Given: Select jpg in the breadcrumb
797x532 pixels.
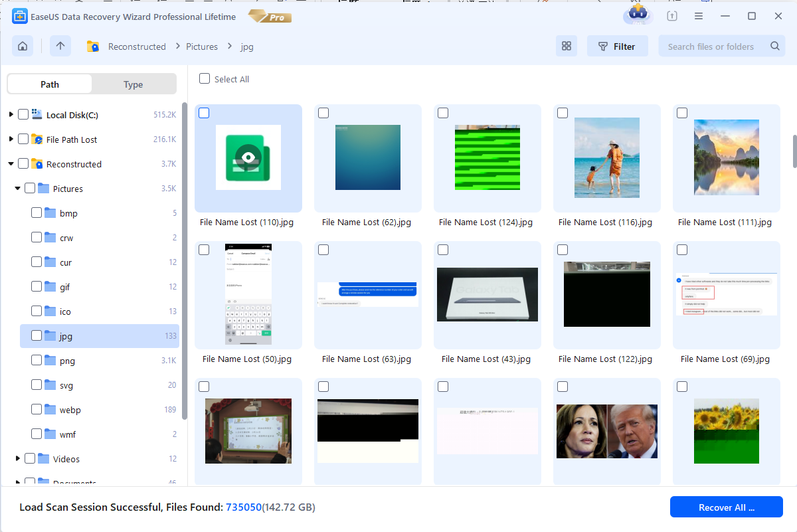Looking at the screenshot, I should [x=247, y=46].
